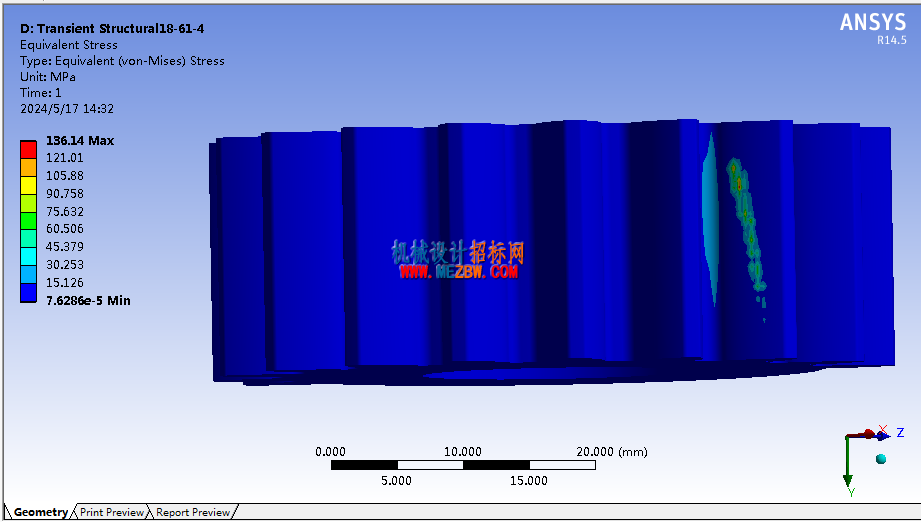The width and height of the screenshot is (921, 522).
Task: Switch to the Geometry tab
Action: pos(40,512)
